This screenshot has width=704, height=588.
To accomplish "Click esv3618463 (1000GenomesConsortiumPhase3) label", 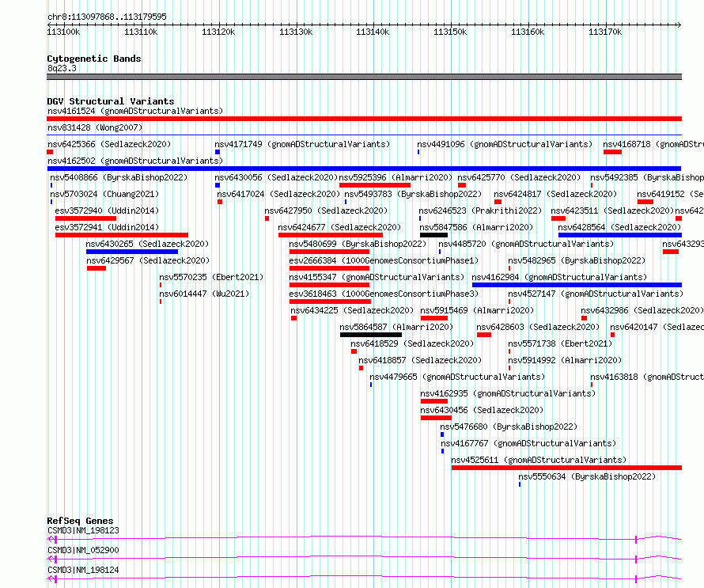I will pos(384,294).
